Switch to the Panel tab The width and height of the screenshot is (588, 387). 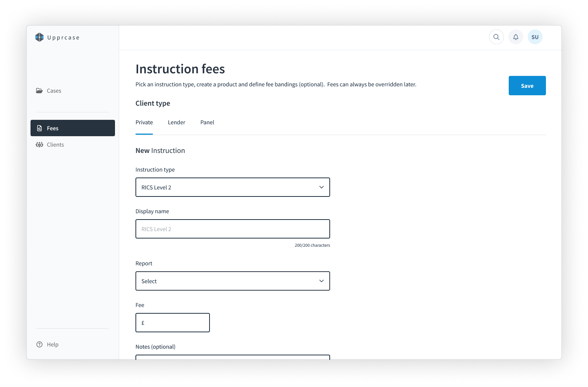click(207, 122)
